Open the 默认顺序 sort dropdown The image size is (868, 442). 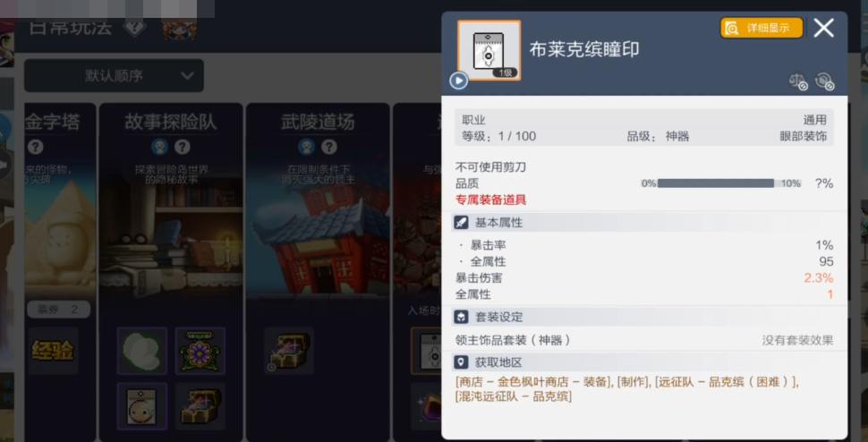click(114, 76)
